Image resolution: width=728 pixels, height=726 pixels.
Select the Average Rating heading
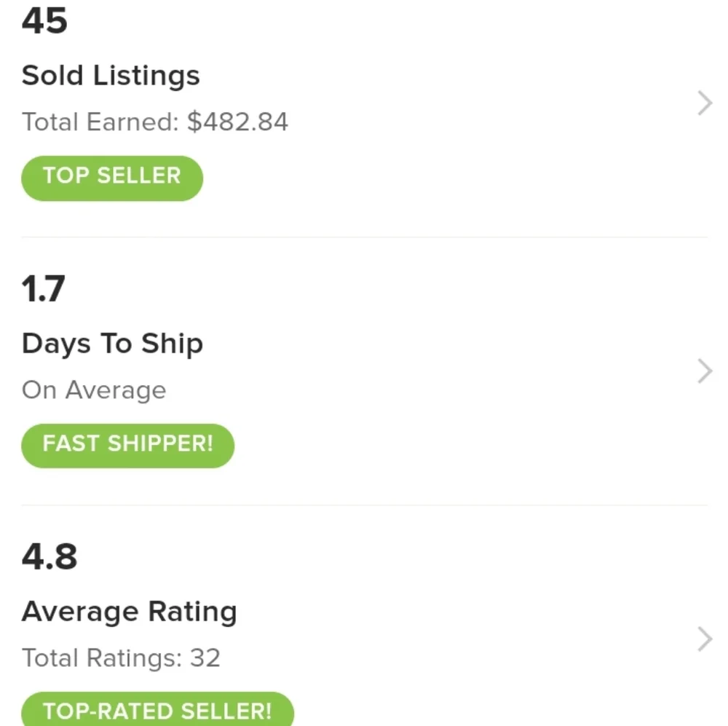point(129,612)
